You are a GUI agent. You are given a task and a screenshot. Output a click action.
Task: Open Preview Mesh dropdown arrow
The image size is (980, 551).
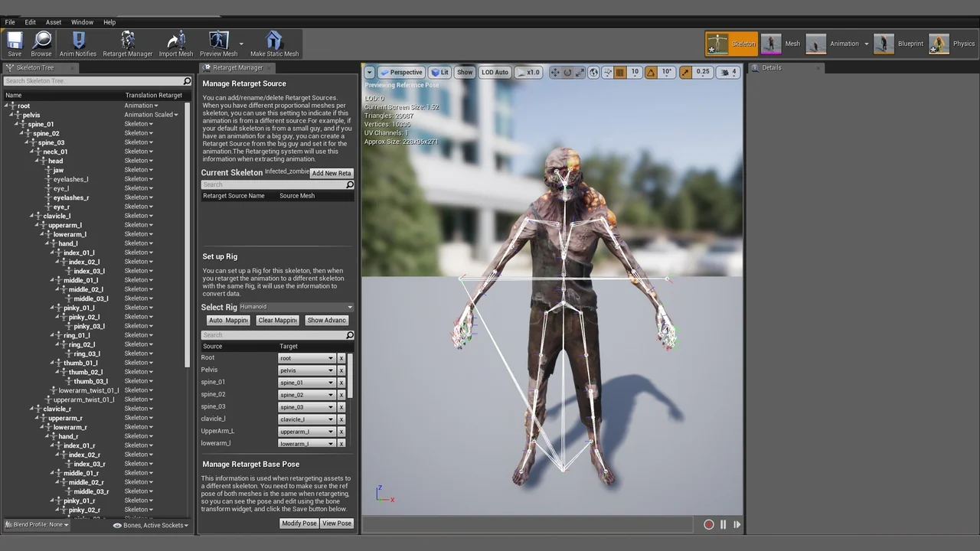coord(242,44)
